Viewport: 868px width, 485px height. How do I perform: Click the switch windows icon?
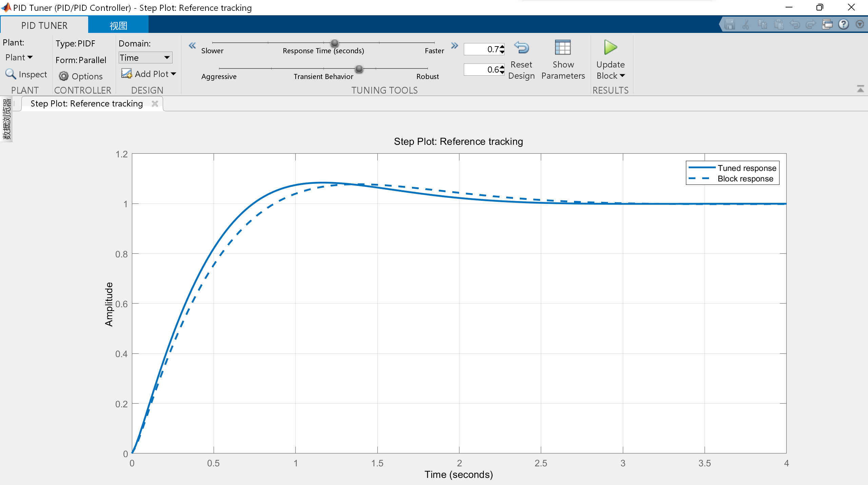(x=827, y=24)
